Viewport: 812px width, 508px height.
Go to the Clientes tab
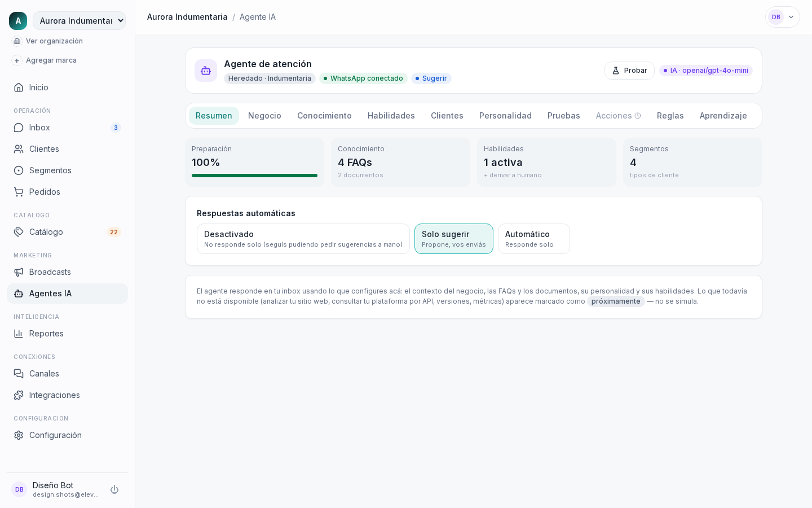(447, 116)
